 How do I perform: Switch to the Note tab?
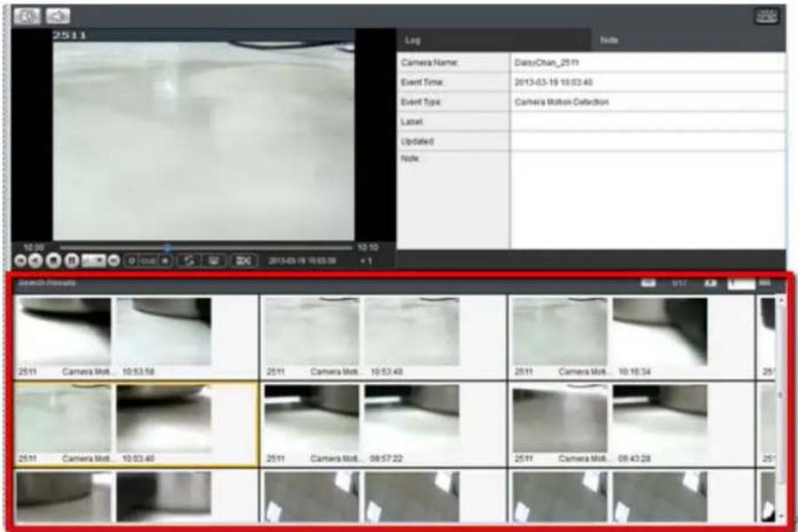pyautogui.click(x=688, y=40)
